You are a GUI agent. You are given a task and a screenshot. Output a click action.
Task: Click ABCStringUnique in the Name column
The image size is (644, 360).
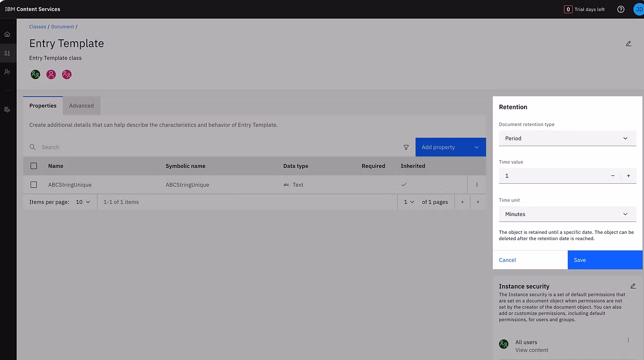(x=70, y=185)
